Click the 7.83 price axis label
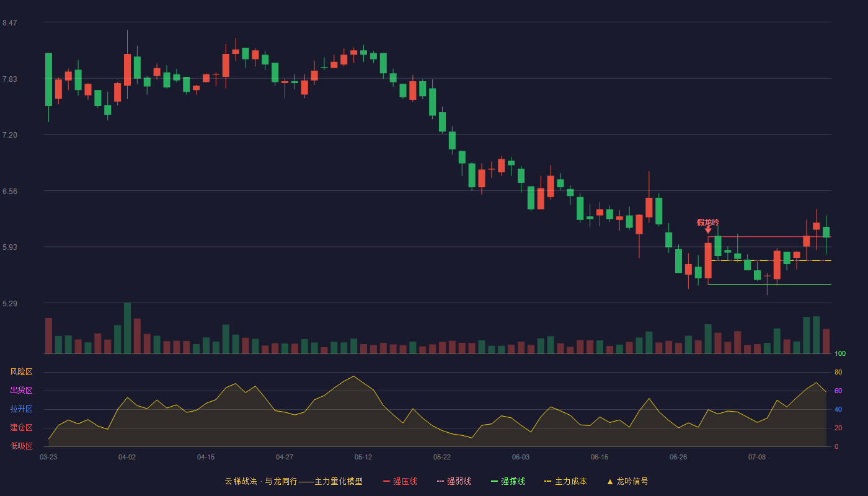 coord(9,79)
